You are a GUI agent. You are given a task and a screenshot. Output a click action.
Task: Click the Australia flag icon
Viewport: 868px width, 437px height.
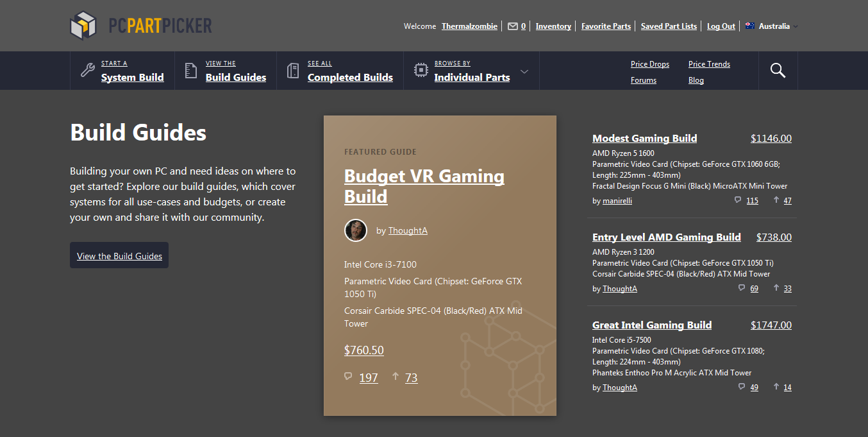749,26
